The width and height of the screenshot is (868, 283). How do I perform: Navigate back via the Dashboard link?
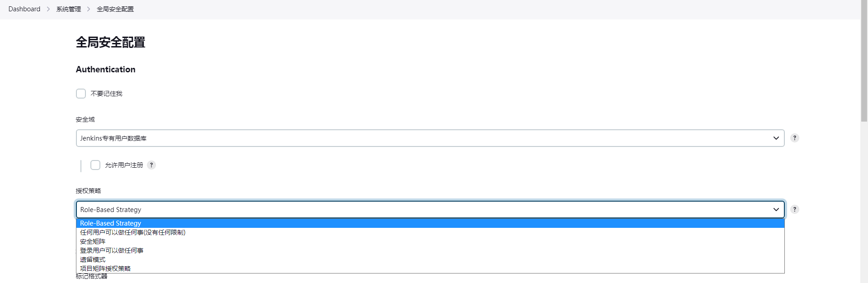tap(24, 9)
